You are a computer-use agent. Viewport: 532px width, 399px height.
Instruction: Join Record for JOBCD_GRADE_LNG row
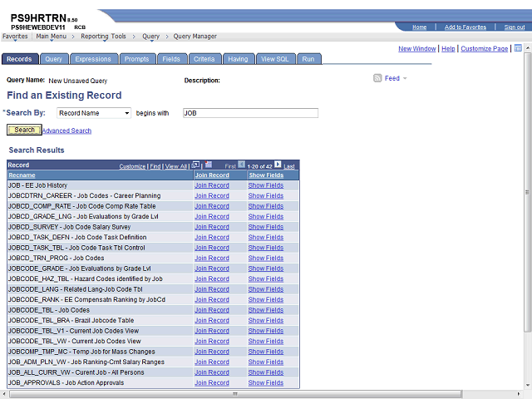coord(212,216)
